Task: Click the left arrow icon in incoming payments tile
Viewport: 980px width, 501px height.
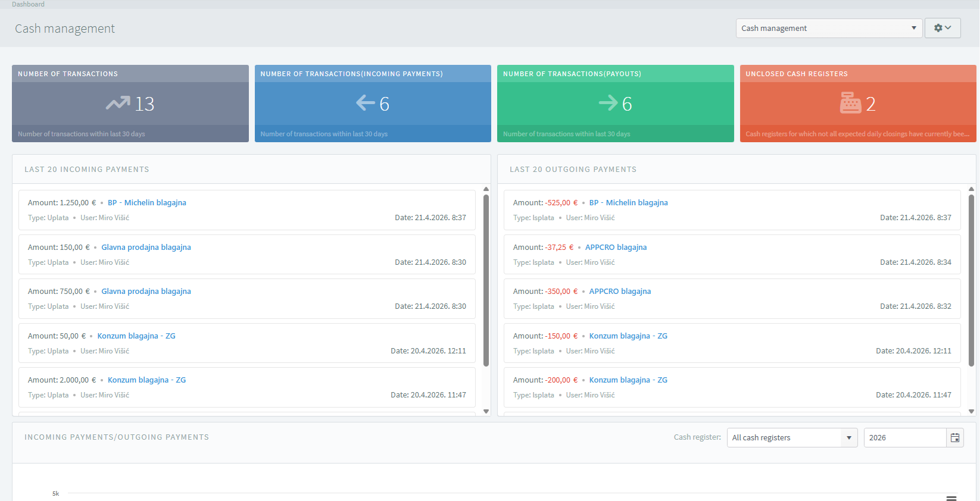Action: tap(365, 103)
